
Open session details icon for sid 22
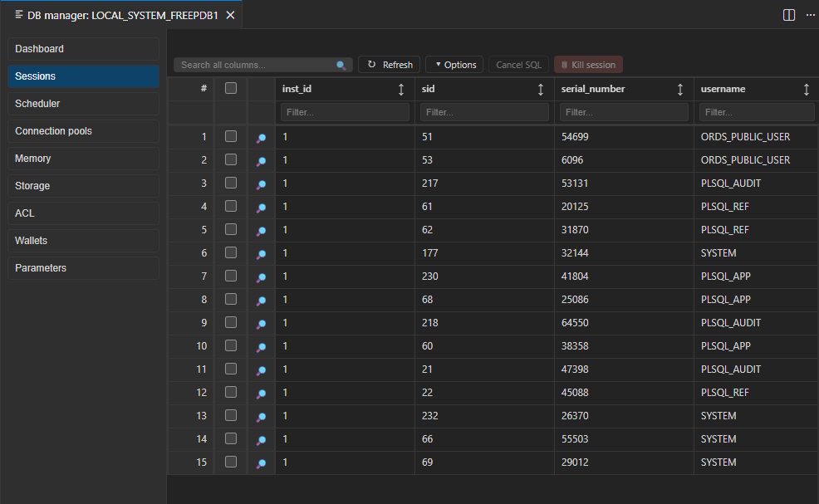pyautogui.click(x=261, y=394)
